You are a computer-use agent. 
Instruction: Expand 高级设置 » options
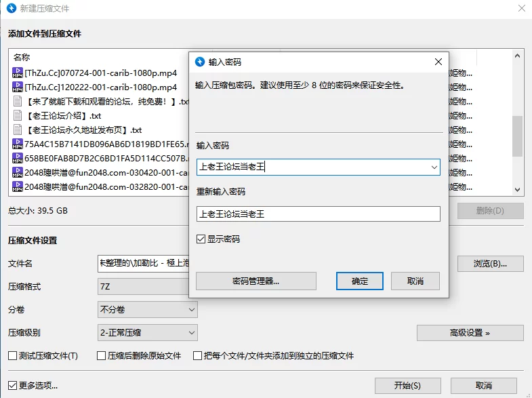click(x=470, y=333)
